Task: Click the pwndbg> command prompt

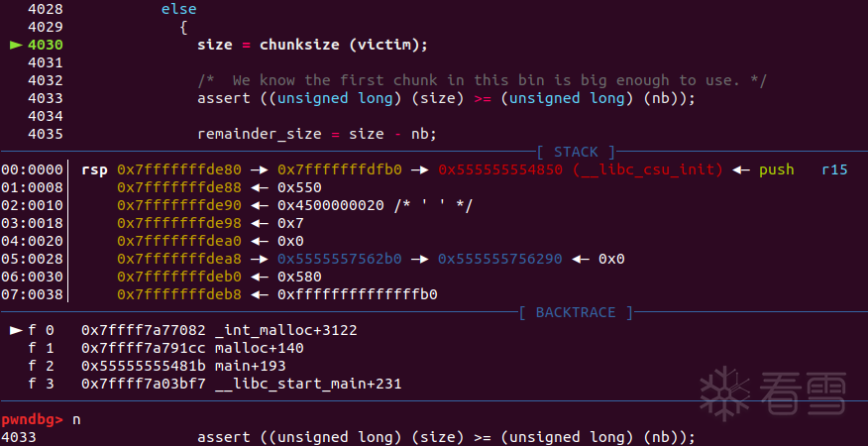Action: (x=33, y=419)
